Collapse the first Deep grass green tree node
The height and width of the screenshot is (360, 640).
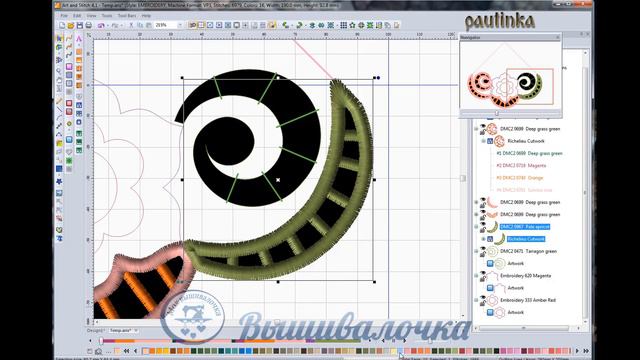tap(476, 129)
